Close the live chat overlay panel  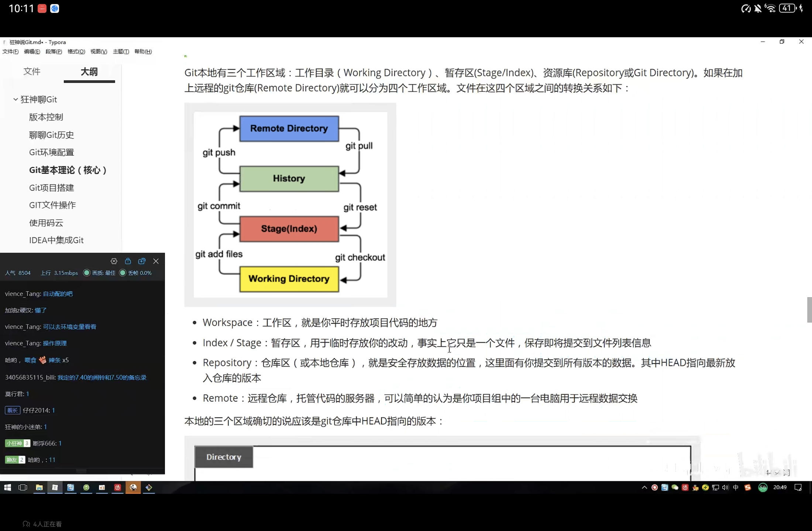pyautogui.click(x=156, y=261)
